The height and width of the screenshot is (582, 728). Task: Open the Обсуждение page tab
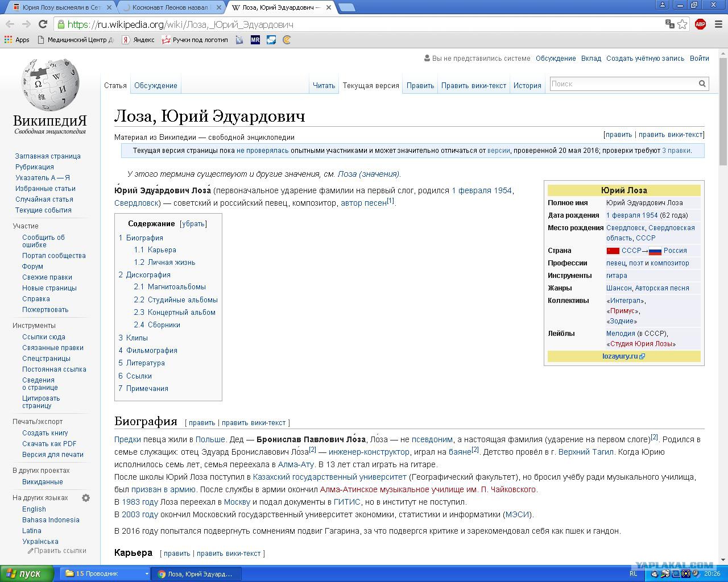156,86
